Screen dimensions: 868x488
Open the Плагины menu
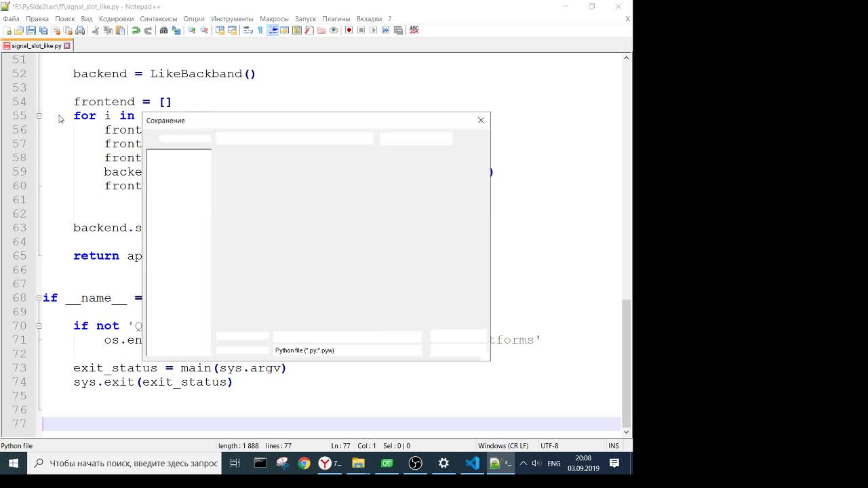tap(336, 18)
